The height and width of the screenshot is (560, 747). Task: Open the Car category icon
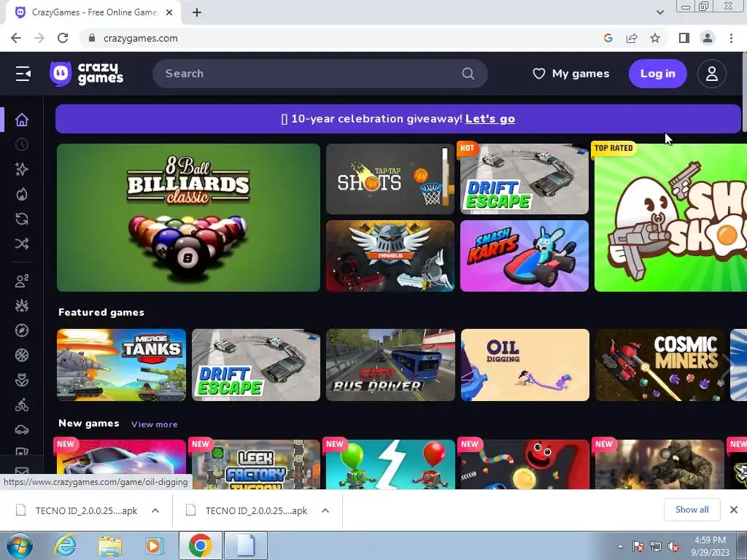[22, 430]
